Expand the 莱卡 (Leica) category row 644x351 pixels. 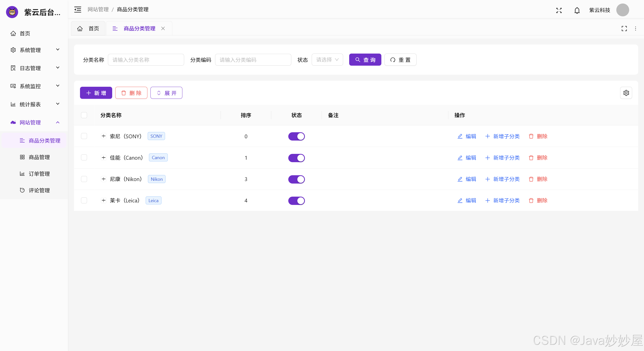(103, 200)
